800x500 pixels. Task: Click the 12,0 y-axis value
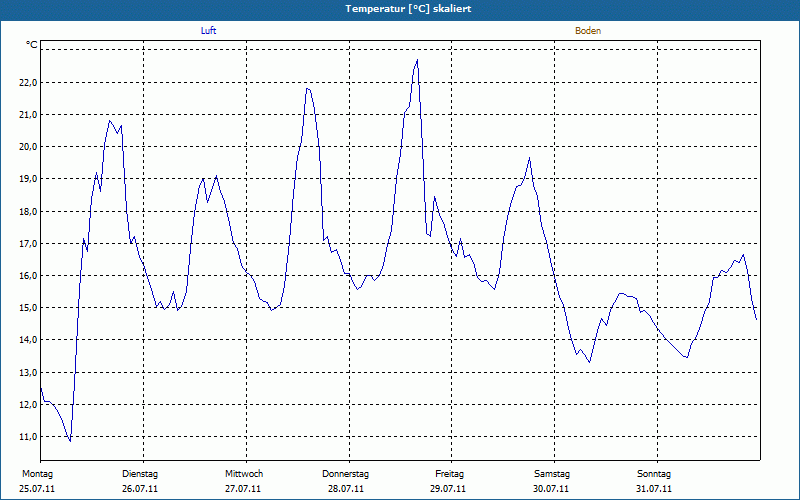point(28,405)
